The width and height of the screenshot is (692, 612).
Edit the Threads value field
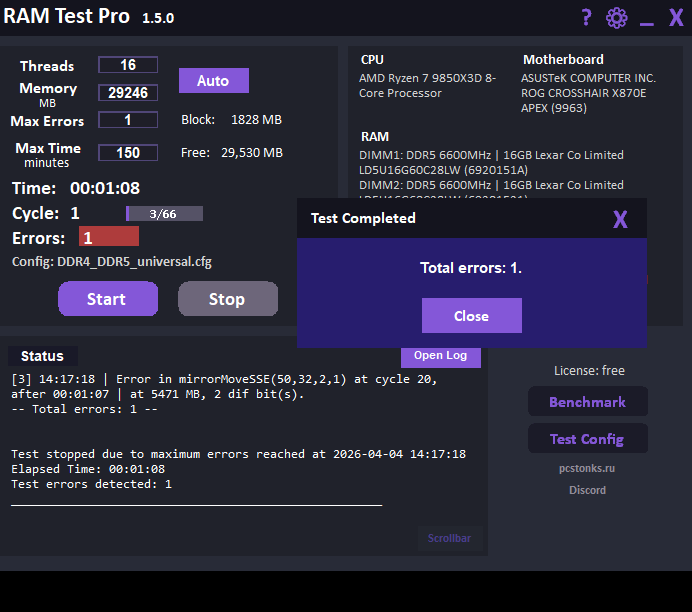128,65
